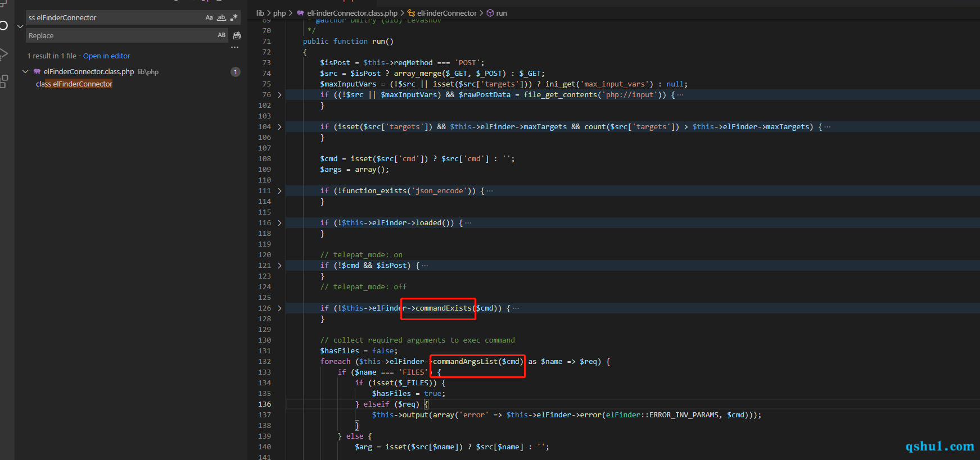
Task: Click 'ERROR_INV_PARAMS' constant on line 137
Action: click(684, 415)
